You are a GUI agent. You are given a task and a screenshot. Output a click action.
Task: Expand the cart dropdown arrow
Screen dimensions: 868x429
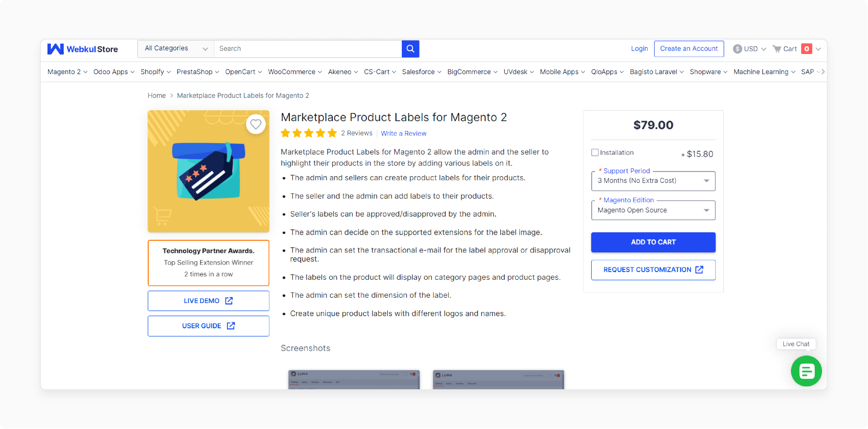pos(818,49)
